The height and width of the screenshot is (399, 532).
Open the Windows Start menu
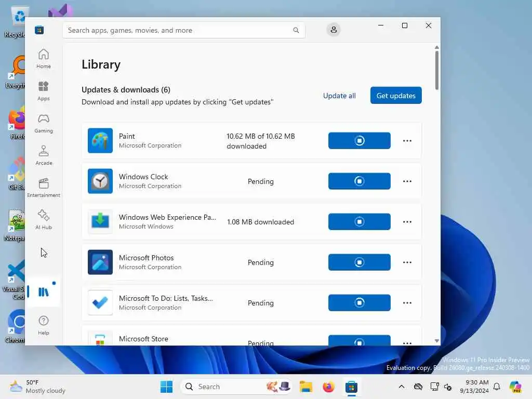(166, 387)
